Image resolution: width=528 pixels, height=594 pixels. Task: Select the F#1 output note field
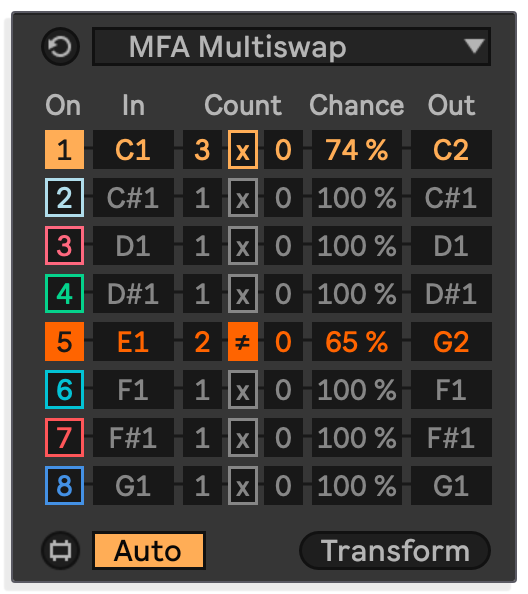tap(451, 438)
